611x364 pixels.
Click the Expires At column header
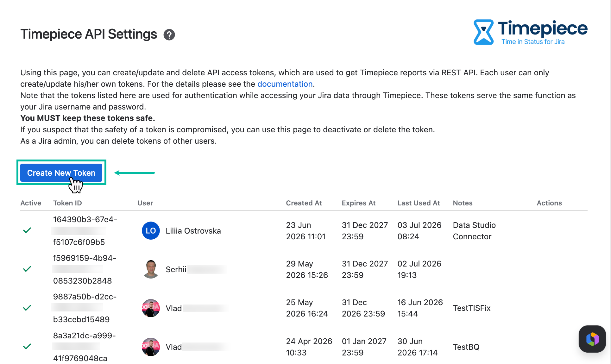pos(359,203)
